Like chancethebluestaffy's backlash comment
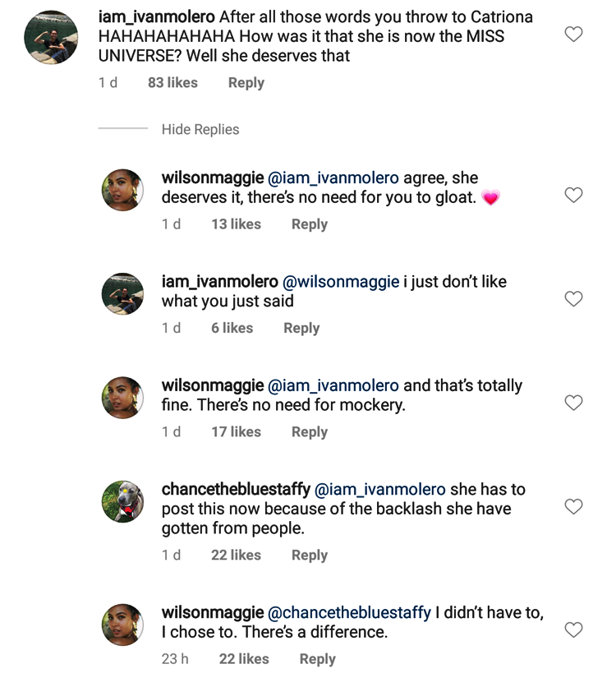Screen dimensions: 616x687 point(574,507)
